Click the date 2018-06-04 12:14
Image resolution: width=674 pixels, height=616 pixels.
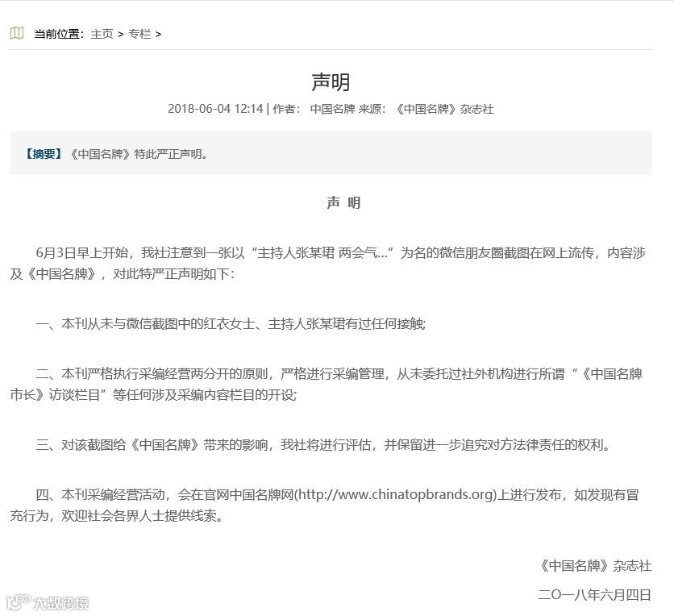(215, 109)
